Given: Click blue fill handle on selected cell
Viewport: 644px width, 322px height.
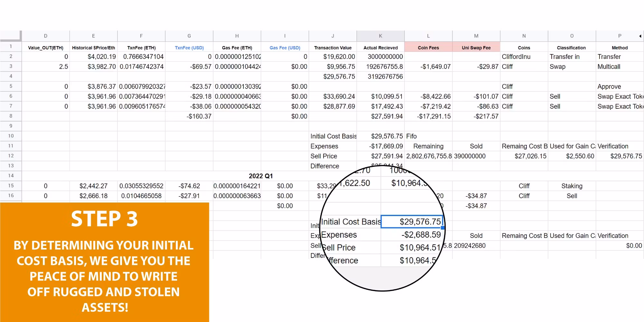Looking at the screenshot, I should [443, 228].
